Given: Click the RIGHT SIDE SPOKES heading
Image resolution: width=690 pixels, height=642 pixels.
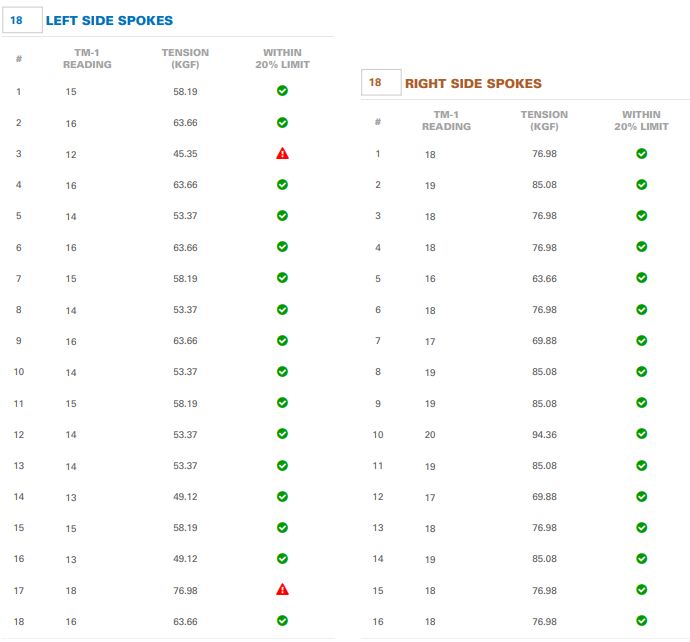Looking at the screenshot, I should click(473, 84).
